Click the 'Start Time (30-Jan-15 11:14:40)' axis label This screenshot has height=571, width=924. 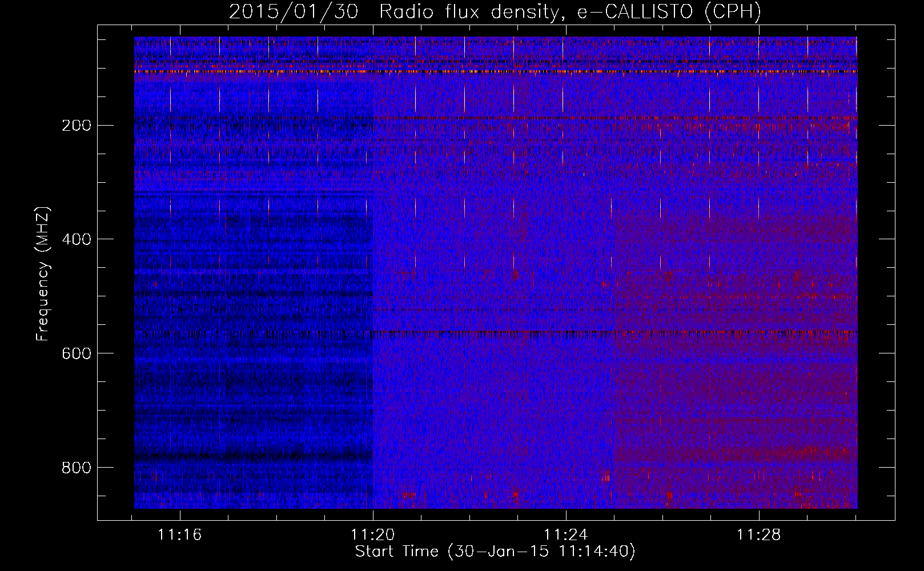tap(495, 552)
